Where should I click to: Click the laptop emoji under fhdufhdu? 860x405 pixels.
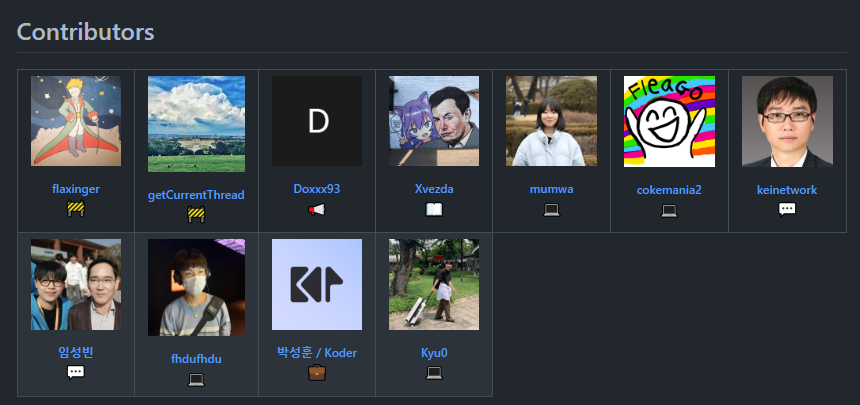pos(196,379)
